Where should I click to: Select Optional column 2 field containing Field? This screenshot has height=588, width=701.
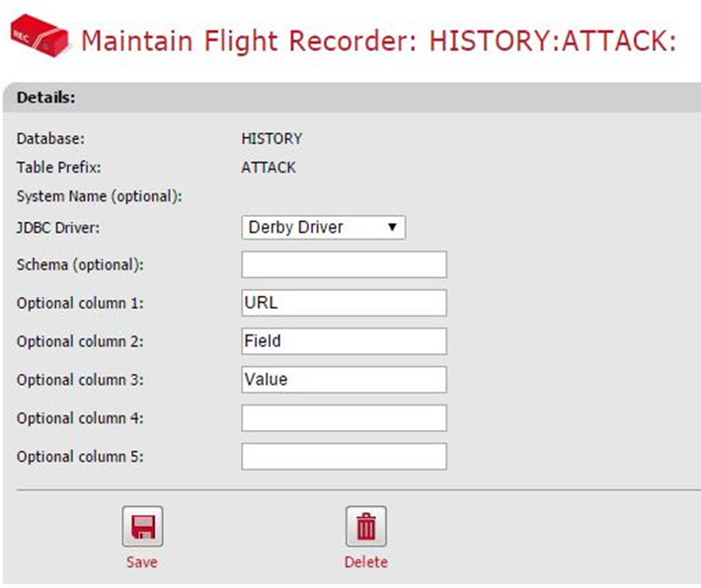pyautogui.click(x=344, y=341)
